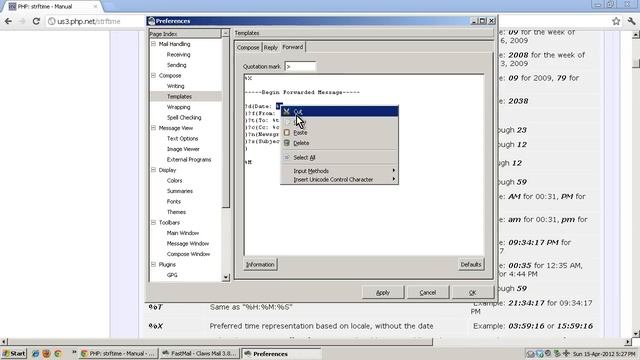This screenshot has width=640, height=360.
Task: Choose Paste from the context menu
Action: 339,133
